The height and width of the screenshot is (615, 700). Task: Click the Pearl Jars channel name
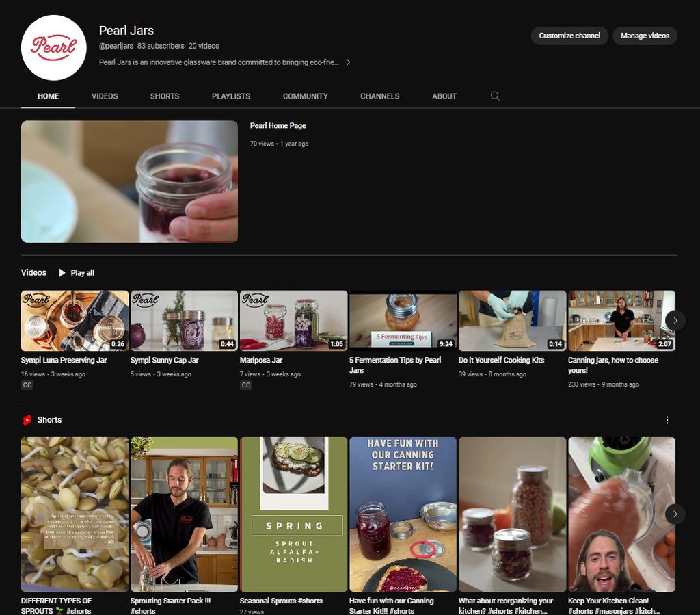pyautogui.click(x=126, y=30)
